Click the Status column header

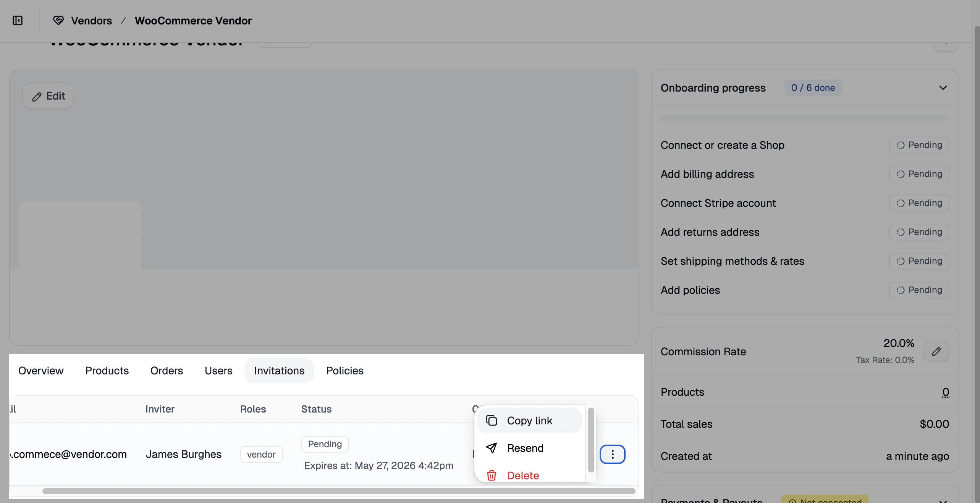click(316, 409)
